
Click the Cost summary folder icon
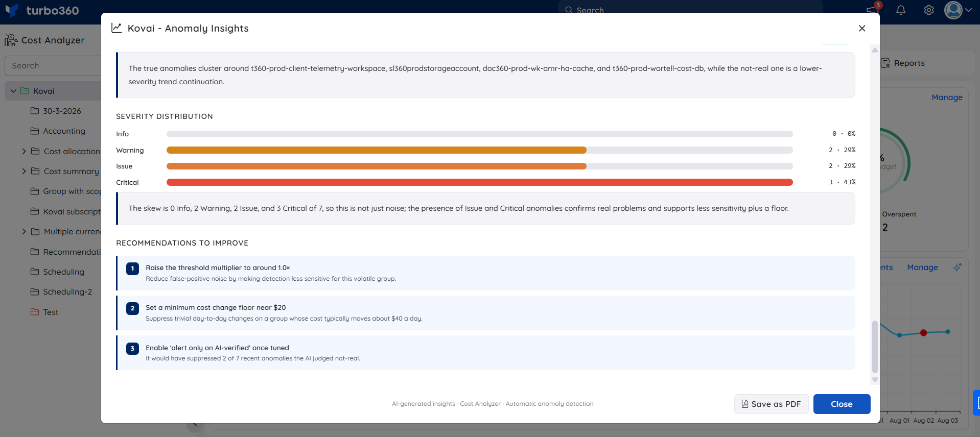click(35, 171)
